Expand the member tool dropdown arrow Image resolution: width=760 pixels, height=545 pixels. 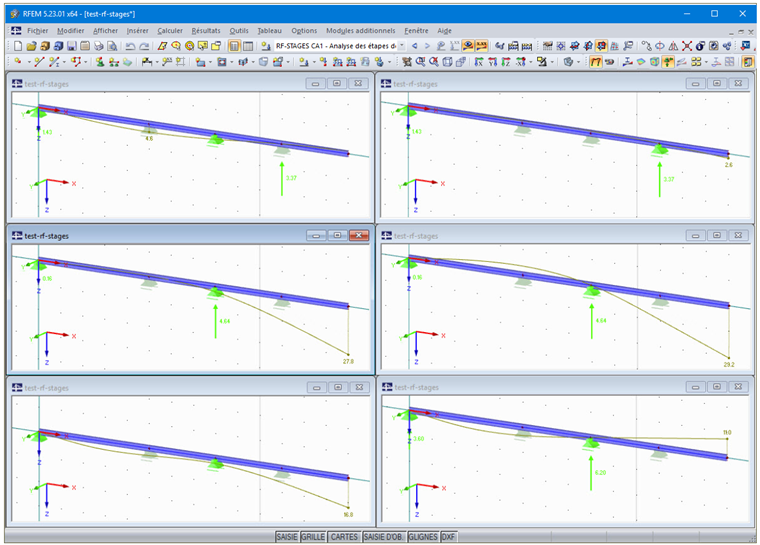(64, 62)
